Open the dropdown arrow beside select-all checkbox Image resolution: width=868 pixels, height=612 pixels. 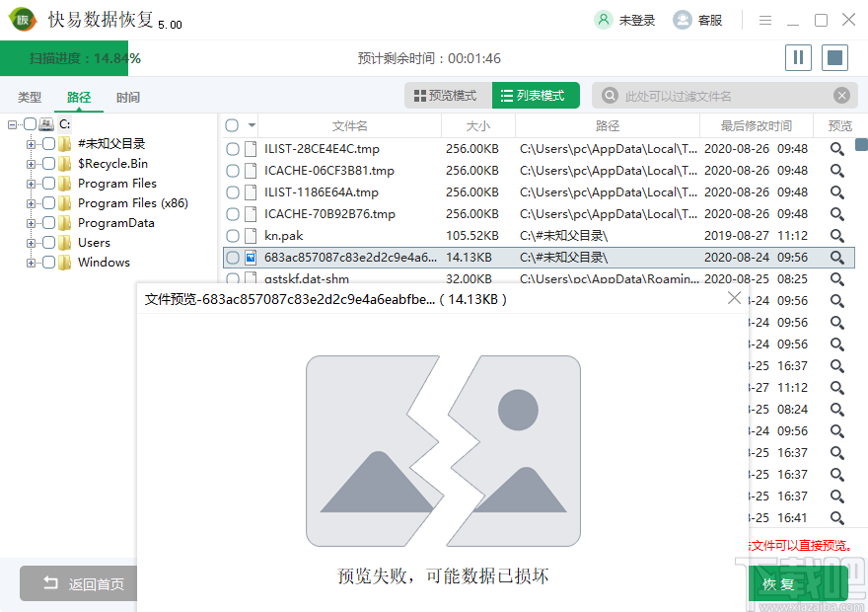(x=252, y=125)
